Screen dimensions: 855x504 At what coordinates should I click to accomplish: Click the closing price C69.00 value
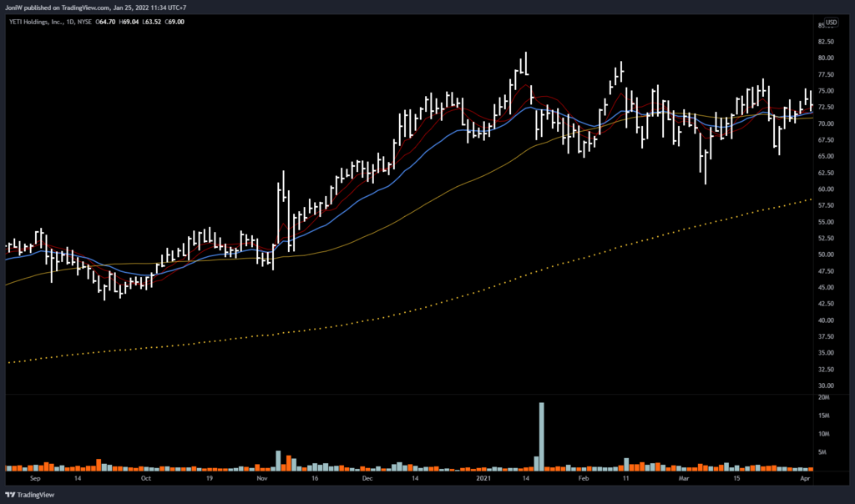click(x=175, y=22)
